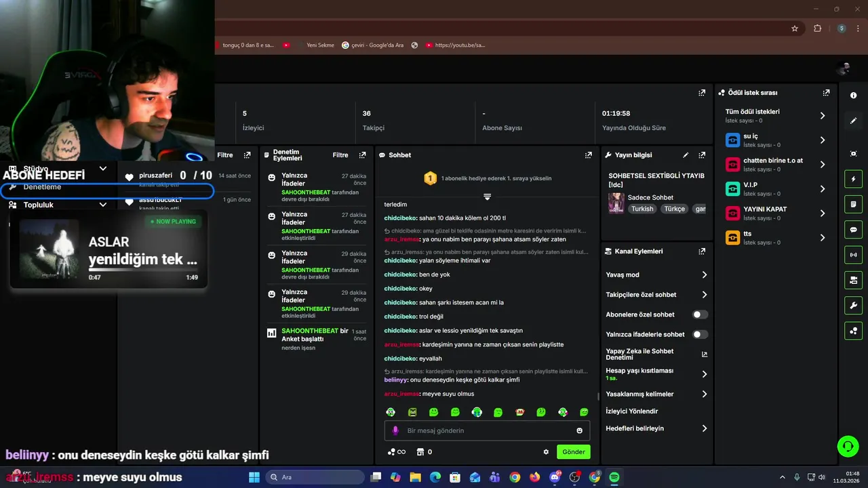Toggle Abonelere özel sohbet switch
Viewport: 868px width, 488px height.
(700, 314)
